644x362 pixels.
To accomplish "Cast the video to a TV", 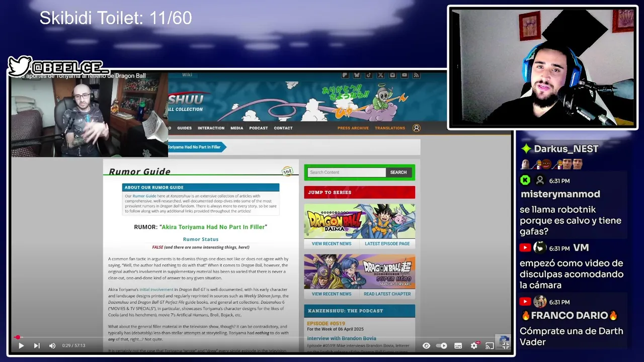I will tap(490, 346).
